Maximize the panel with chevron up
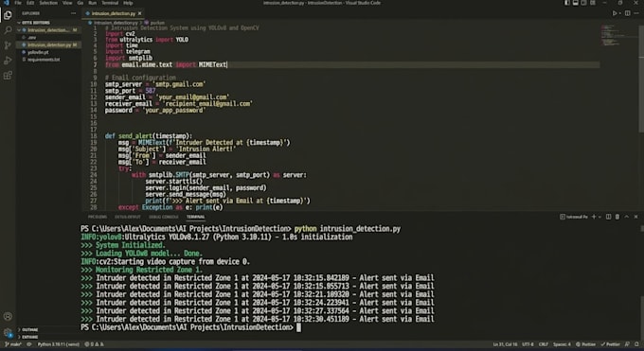 627,217
